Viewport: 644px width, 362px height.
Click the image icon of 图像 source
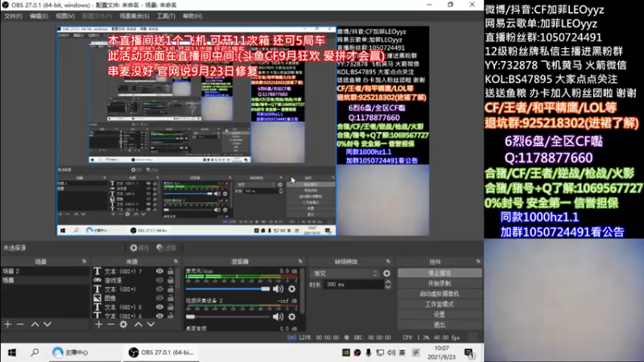click(x=97, y=298)
